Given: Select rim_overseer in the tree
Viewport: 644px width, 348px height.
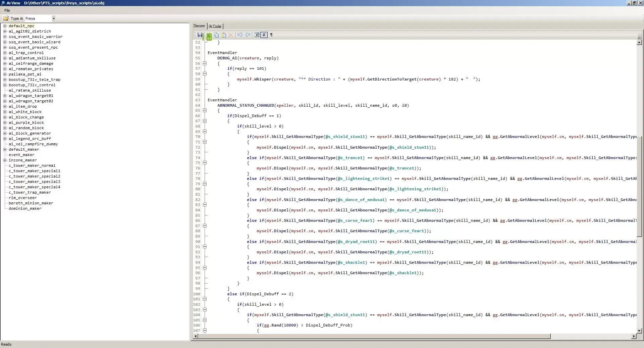Looking at the screenshot, I should pos(23,198).
